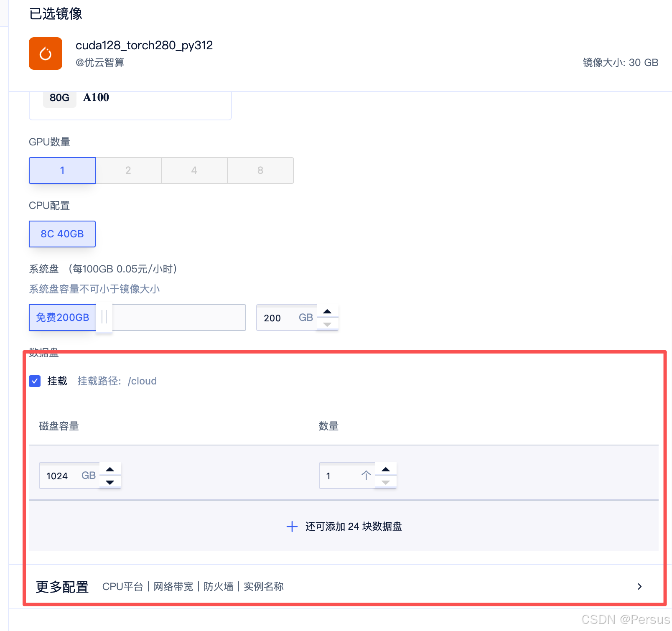Image resolution: width=672 pixels, height=631 pixels.
Task: Increase data disk capacity with up arrow
Action: [x=110, y=469]
